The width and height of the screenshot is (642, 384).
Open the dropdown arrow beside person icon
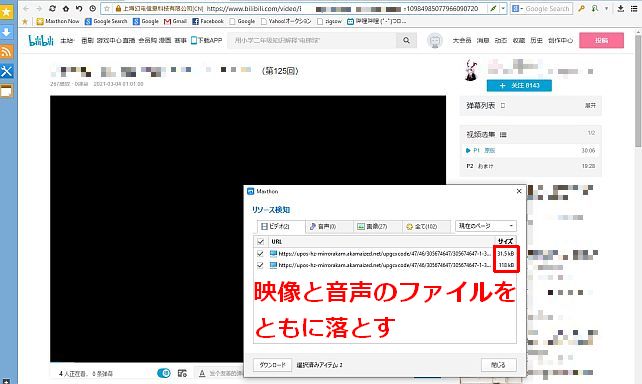606,8
